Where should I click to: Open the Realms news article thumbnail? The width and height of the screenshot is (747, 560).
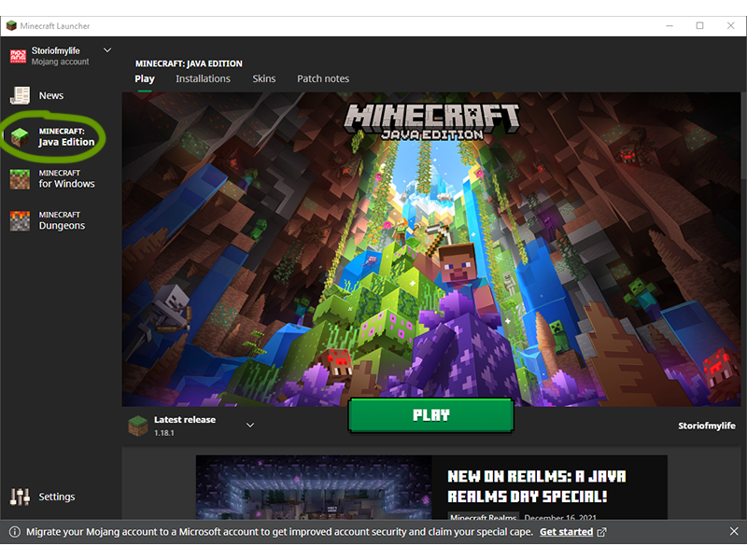coord(313,486)
